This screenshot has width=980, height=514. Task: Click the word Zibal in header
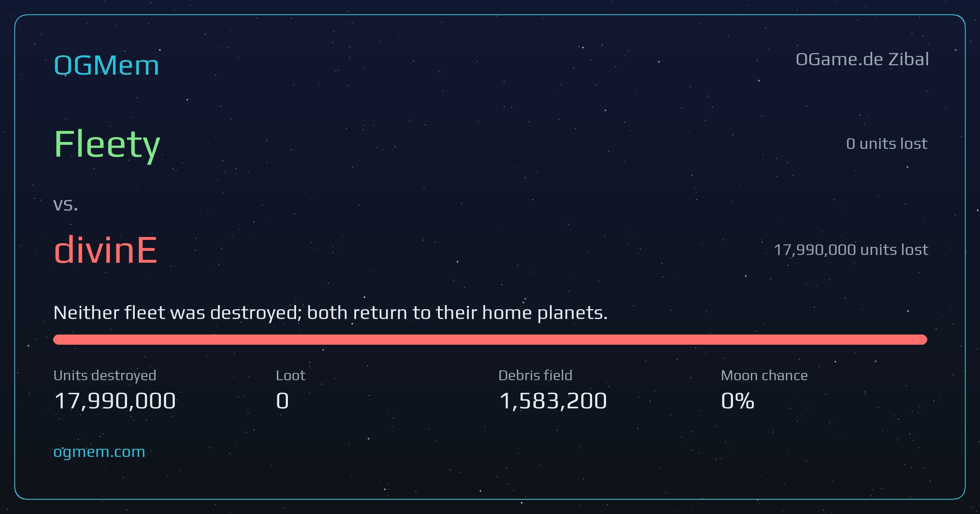tap(909, 60)
